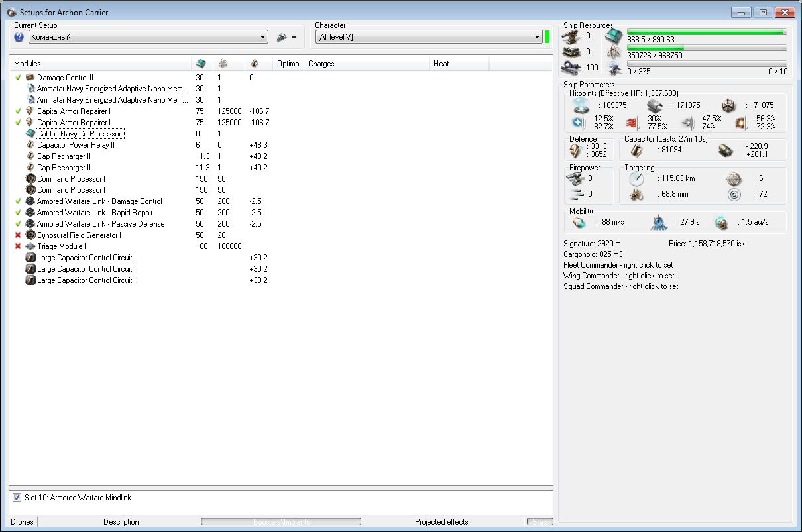
Task: Switch to the Boosters/Implants tab
Action: (x=281, y=522)
